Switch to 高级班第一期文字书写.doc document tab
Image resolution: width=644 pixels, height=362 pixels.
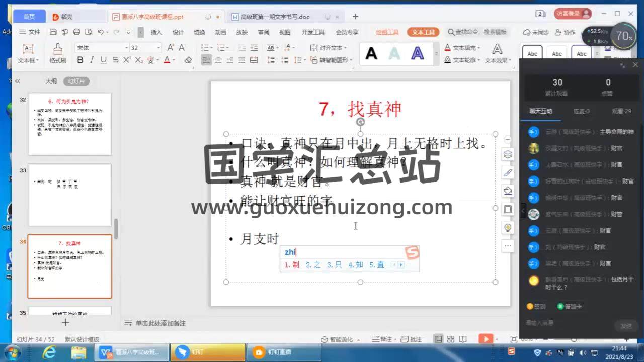coord(274,17)
